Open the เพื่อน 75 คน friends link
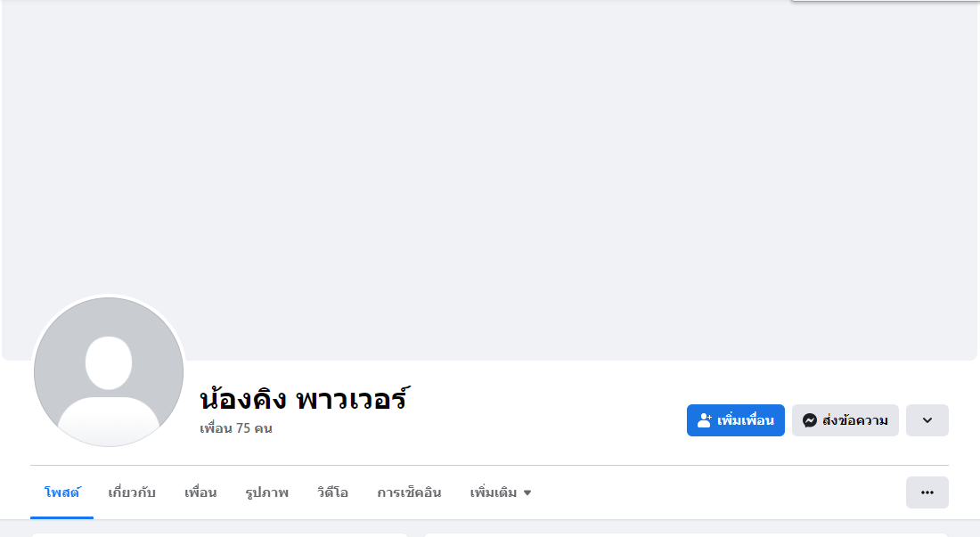 coord(236,428)
